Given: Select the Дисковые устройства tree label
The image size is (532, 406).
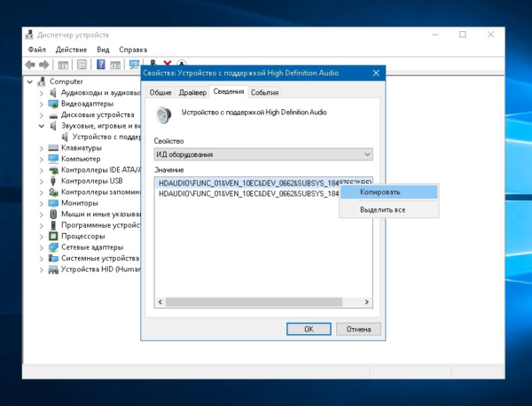Looking at the screenshot, I should click(x=98, y=114).
